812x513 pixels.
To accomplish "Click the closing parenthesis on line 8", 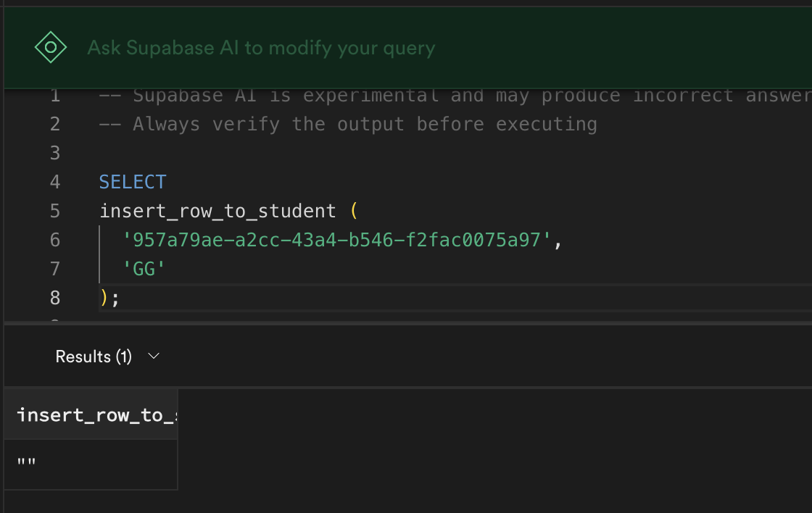I will pyautogui.click(x=104, y=299).
